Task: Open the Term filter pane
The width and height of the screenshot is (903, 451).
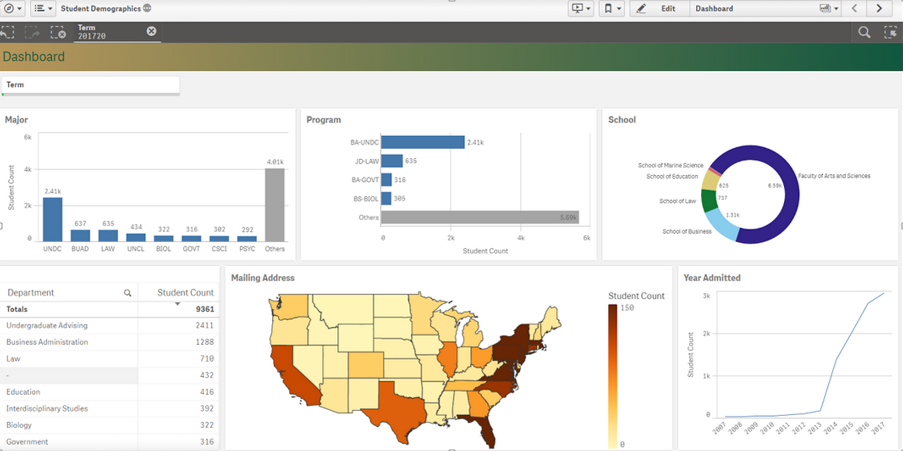Action: point(90,85)
